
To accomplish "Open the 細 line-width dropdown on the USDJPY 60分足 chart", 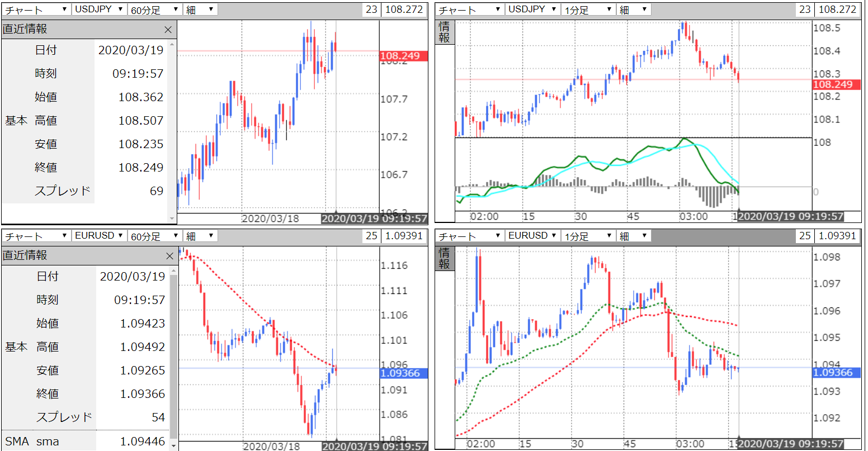I will click(200, 10).
